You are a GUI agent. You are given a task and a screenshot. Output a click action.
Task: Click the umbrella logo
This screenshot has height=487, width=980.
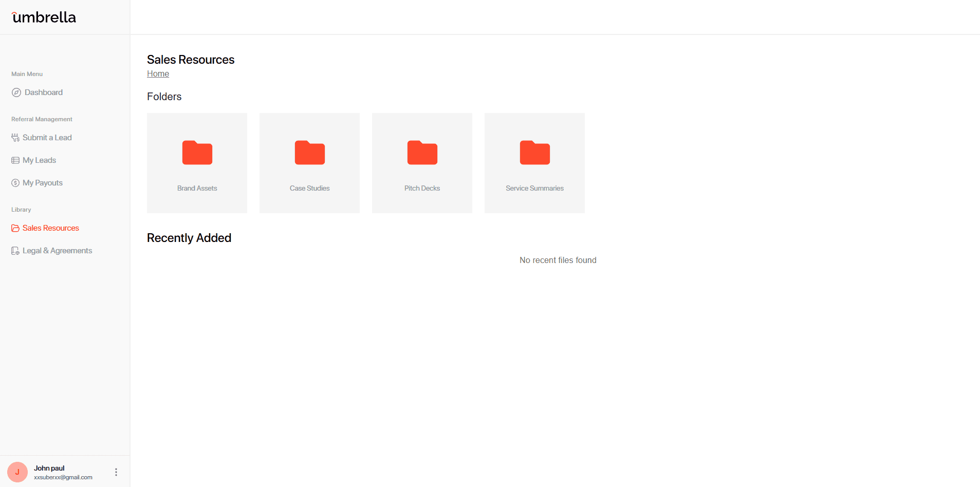point(44,17)
